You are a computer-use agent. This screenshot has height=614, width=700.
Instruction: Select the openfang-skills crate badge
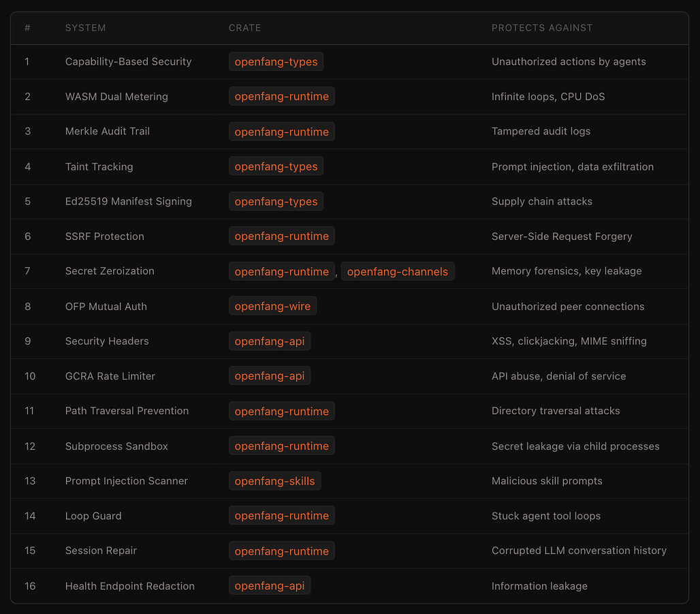[274, 481]
